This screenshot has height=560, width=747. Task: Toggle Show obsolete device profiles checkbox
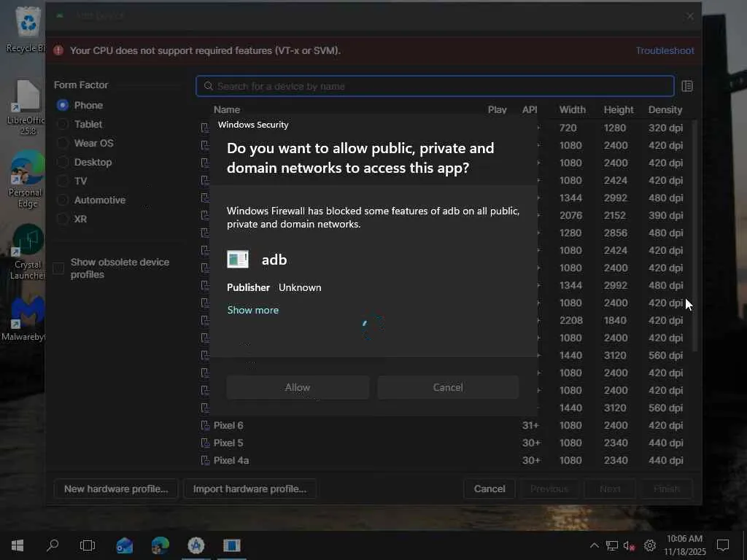(x=58, y=268)
